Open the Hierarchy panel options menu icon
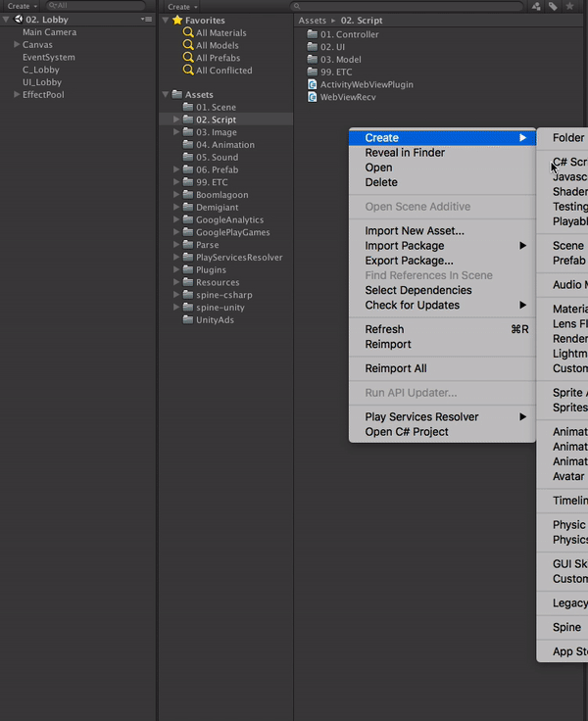 click(x=147, y=20)
